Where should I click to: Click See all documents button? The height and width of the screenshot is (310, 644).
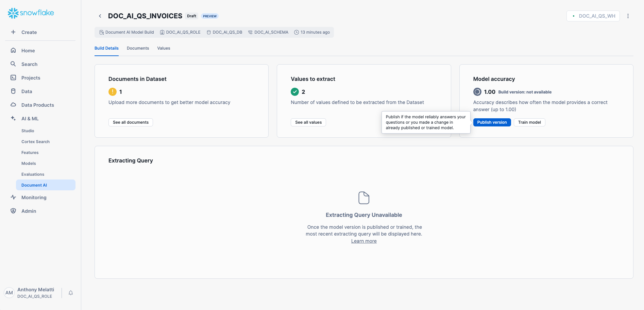pos(131,122)
